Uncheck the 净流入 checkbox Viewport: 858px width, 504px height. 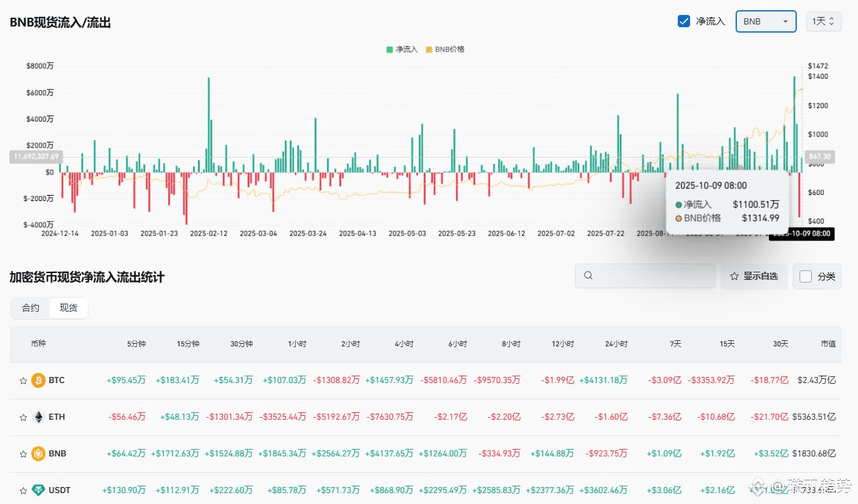coord(685,21)
